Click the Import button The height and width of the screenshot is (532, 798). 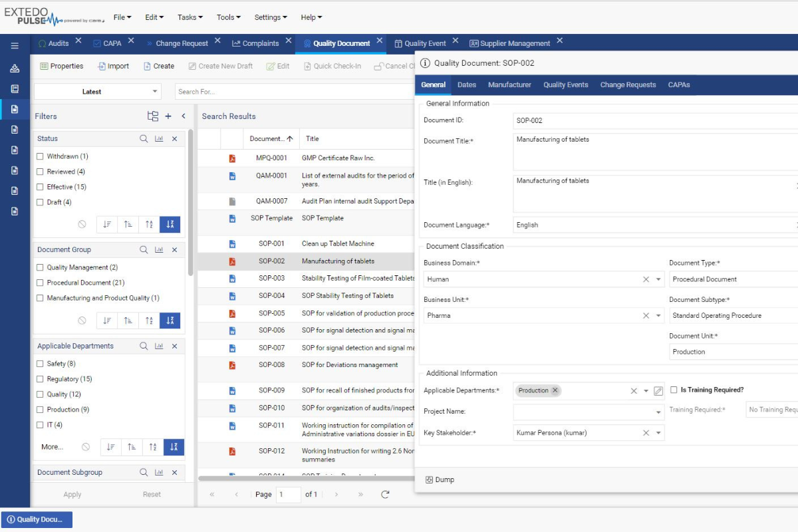tap(113, 66)
